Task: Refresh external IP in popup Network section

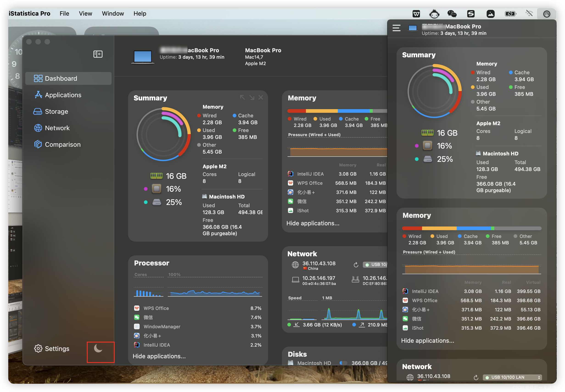Action: tap(476, 378)
